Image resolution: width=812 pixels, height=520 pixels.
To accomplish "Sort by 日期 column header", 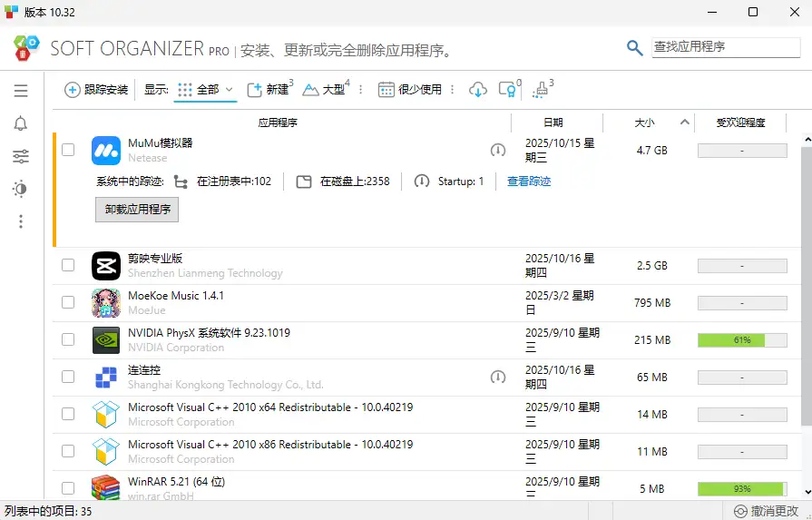I will click(x=553, y=123).
